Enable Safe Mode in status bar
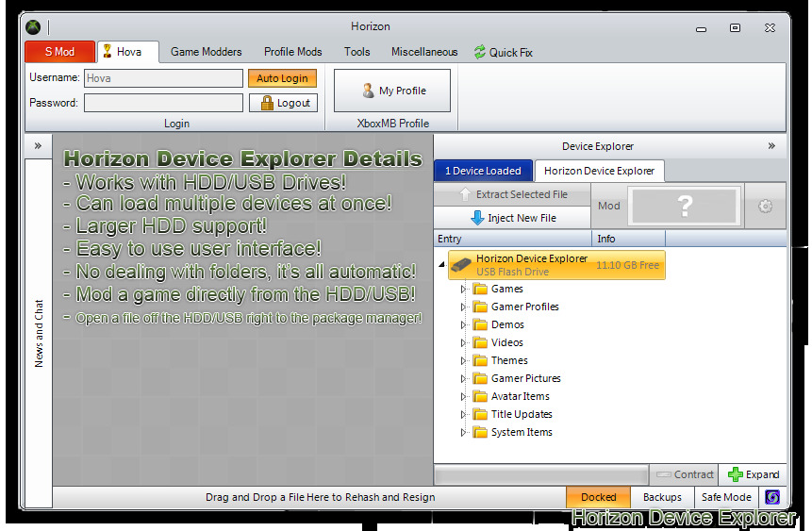The height and width of the screenshot is (531, 812). point(725,497)
